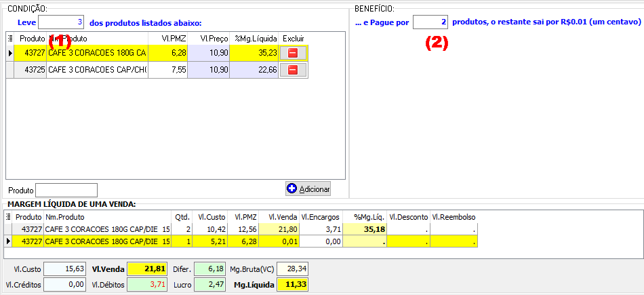Open lower grid column selector icon
The width and height of the screenshot is (644, 295).
(x=8, y=217)
